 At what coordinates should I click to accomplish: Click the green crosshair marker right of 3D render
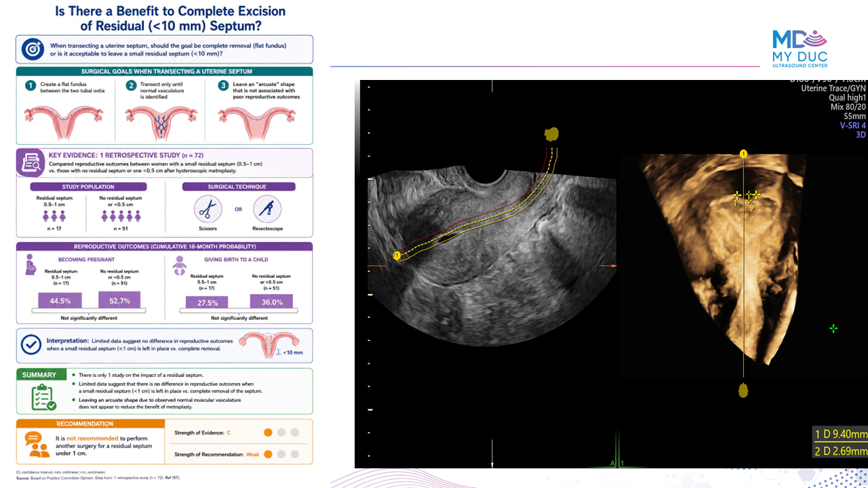[x=833, y=329]
